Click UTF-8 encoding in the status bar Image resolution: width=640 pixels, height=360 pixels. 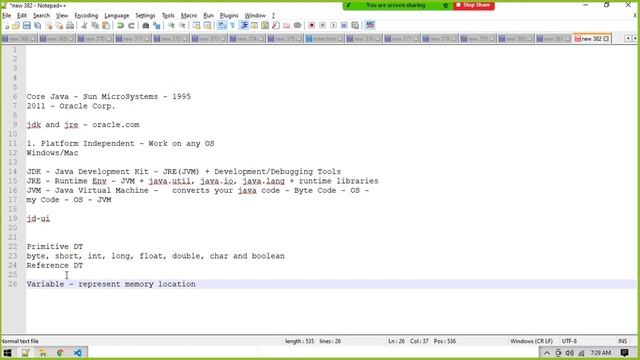(x=569, y=341)
